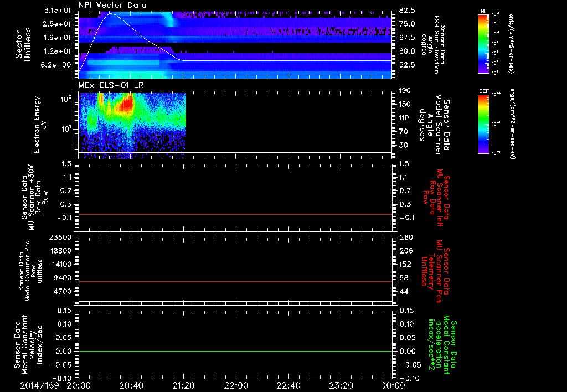567x392 pixels.
Task: Click the Model Scanner Angle degrees axis title
Action: (434, 125)
